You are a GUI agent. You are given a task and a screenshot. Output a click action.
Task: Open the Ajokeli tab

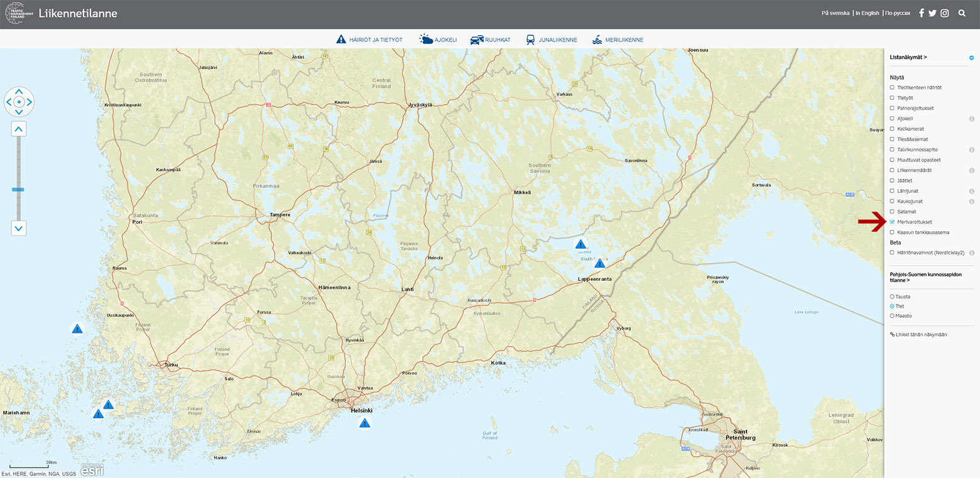438,40
